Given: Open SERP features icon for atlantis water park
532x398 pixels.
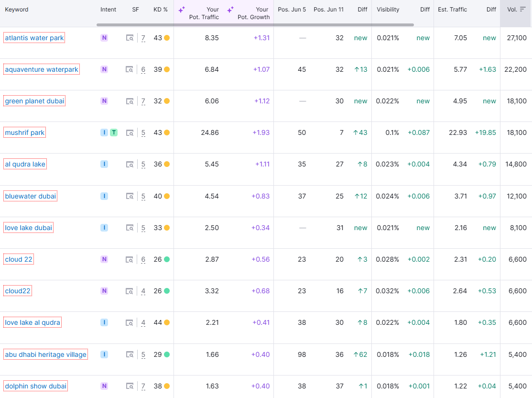Looking at the screenshot, I should [130, 38].
